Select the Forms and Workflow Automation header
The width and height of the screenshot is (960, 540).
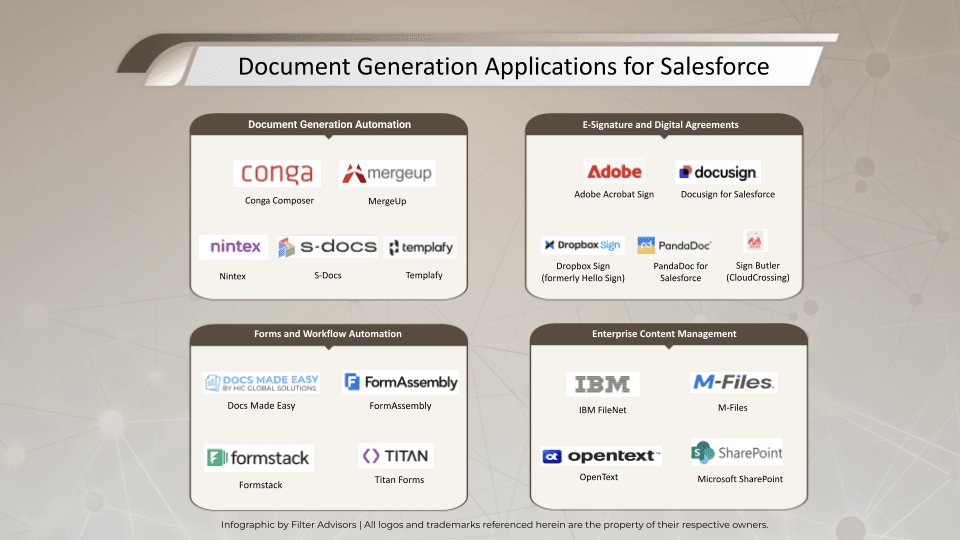[x=329, y=334]
